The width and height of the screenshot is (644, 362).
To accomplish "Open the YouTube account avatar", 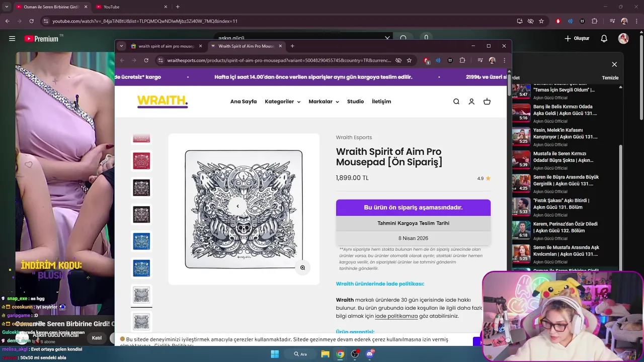I will coord(623,38).
